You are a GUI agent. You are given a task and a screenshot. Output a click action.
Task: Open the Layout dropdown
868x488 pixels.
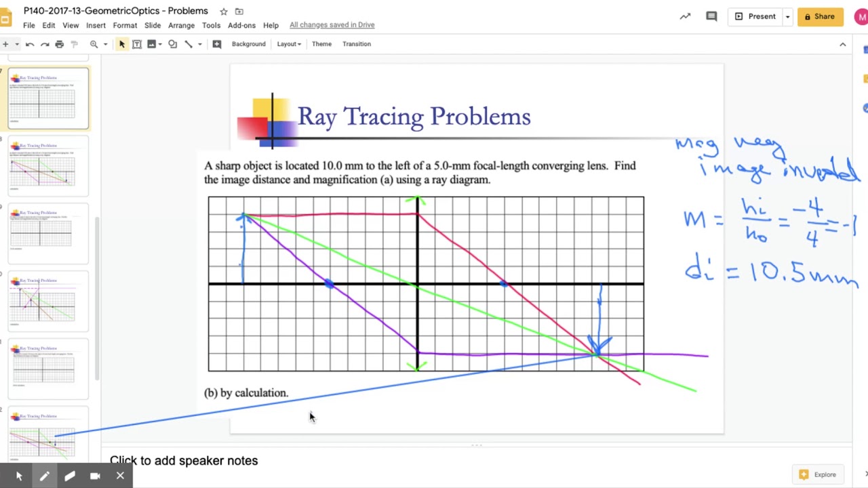(289, 44)
